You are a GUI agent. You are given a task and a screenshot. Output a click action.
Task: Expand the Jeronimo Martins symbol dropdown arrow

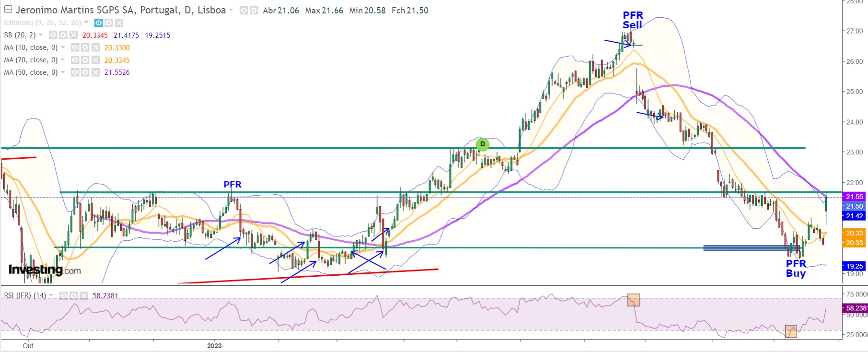pos(231,10)
